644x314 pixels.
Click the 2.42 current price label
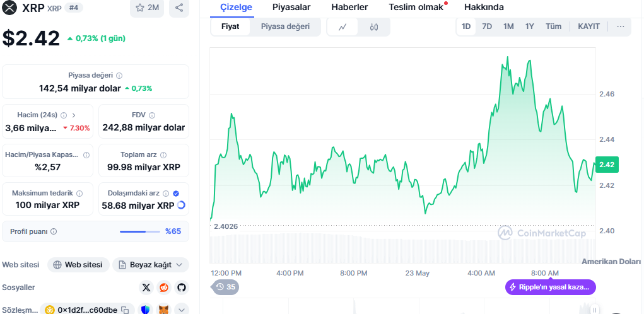(x=607, y=165)
